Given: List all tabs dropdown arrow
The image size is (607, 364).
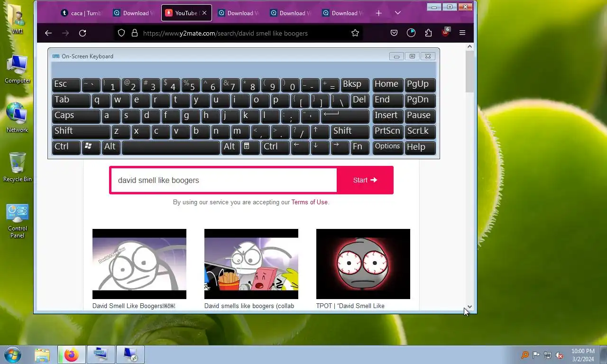Looking at the screenshot, I should point(398,13).
